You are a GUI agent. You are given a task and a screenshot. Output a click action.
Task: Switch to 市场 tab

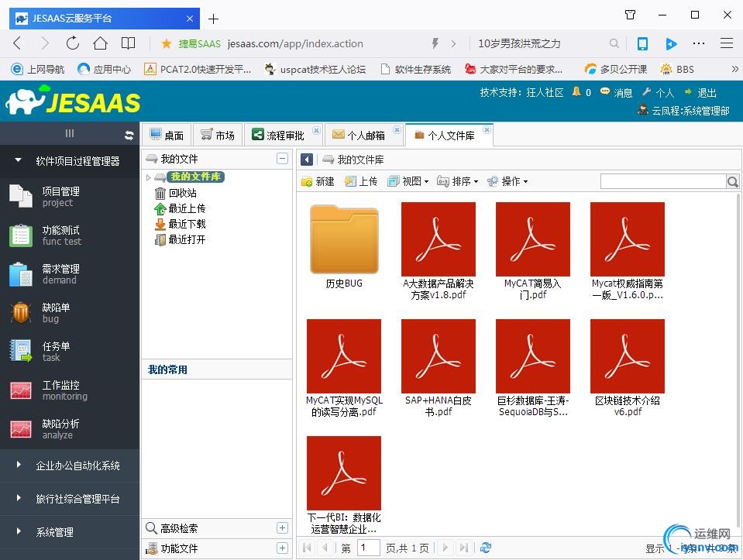pos(218,136)
